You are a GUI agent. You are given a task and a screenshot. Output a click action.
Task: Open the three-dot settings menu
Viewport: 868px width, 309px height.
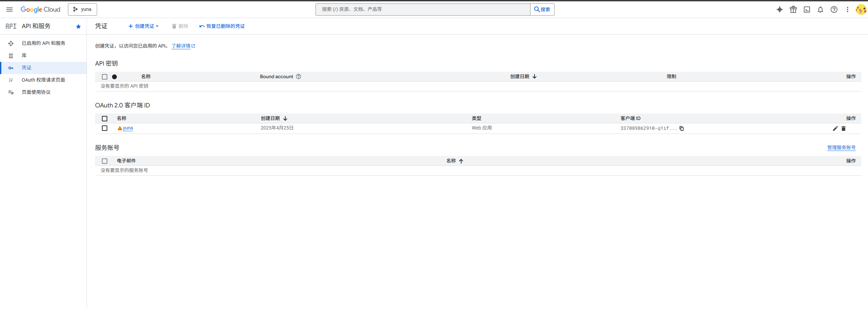[x=847, y=10]
